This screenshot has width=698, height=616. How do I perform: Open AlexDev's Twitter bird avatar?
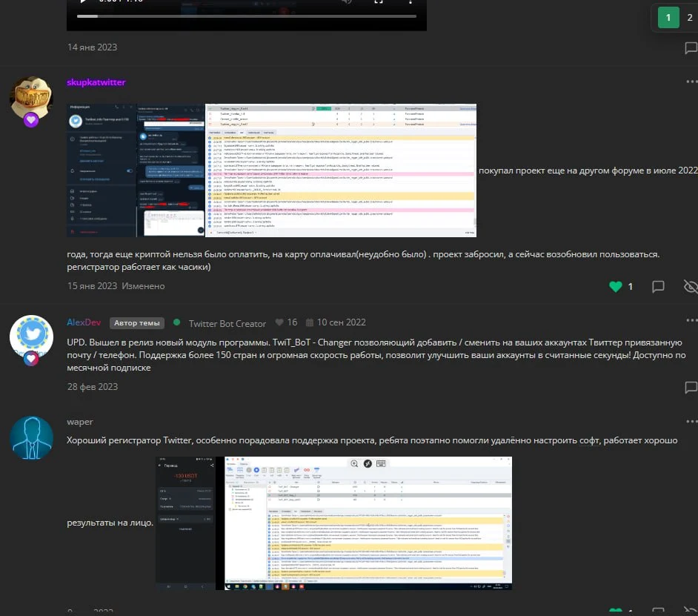(x=31, y=337)
